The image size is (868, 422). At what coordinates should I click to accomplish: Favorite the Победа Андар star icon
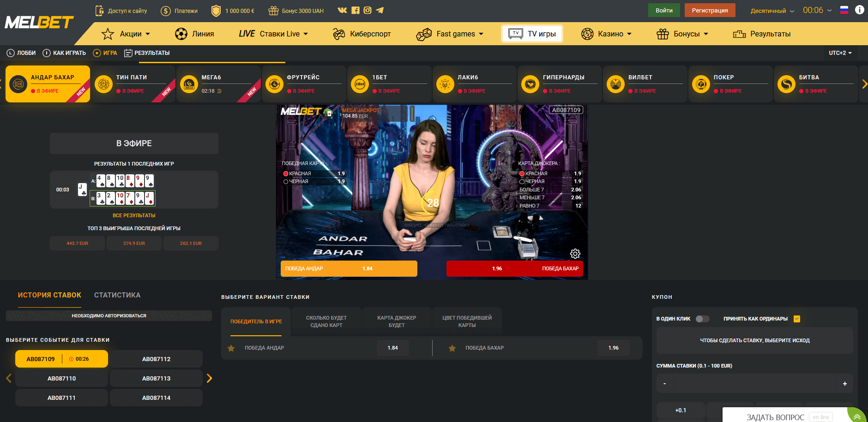[x=231, y=348]
